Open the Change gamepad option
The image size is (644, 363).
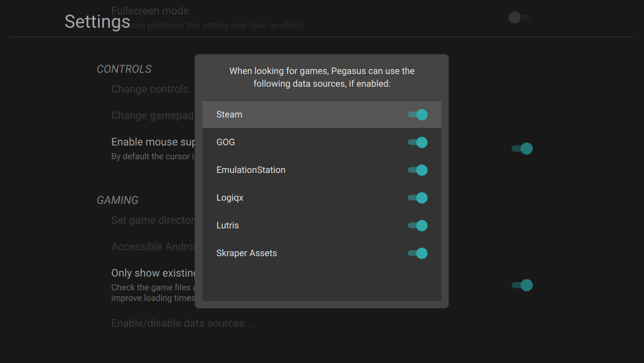pyautogui.click(x=153, y=115)
